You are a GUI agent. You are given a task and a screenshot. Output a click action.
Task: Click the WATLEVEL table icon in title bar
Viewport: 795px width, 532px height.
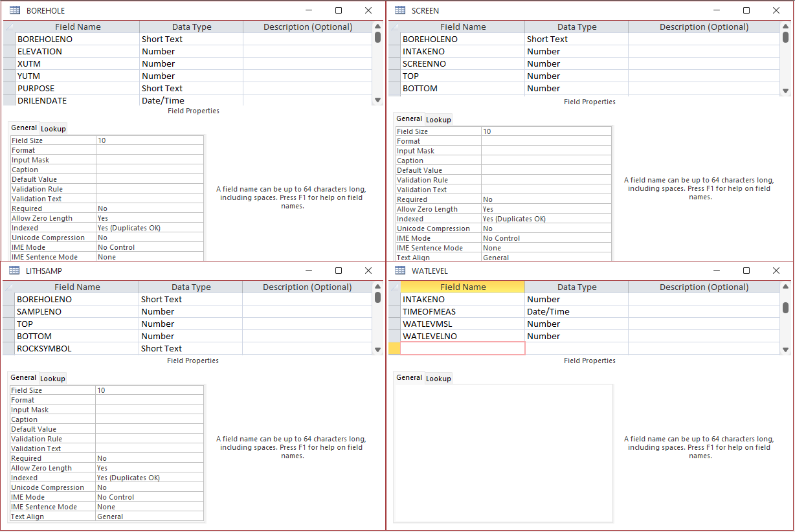click(400, 271)
